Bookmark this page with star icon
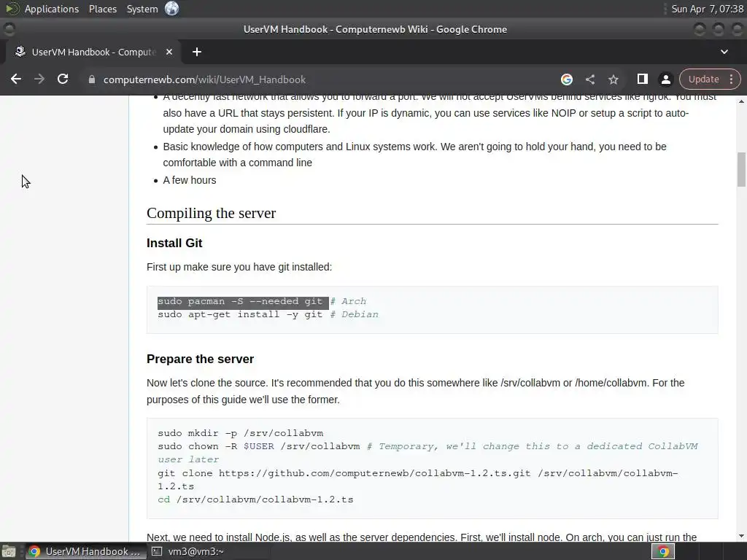The image size is (747, 560). pyautogui.click(x=613, y=79)
